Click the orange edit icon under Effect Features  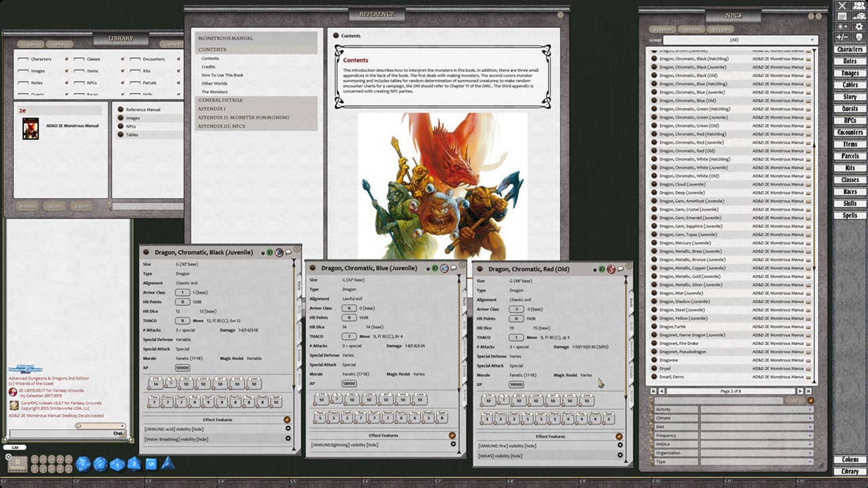(287, 420)
